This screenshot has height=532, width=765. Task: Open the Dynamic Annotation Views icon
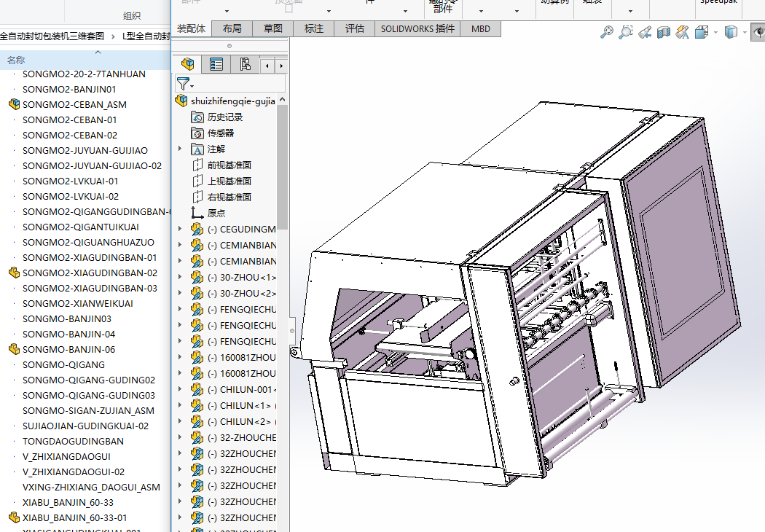(683, 32)
